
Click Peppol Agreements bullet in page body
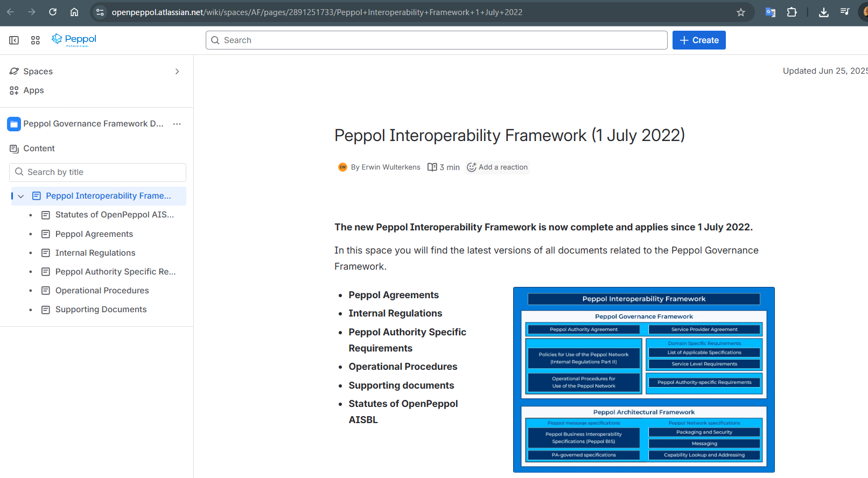[394, 295]
